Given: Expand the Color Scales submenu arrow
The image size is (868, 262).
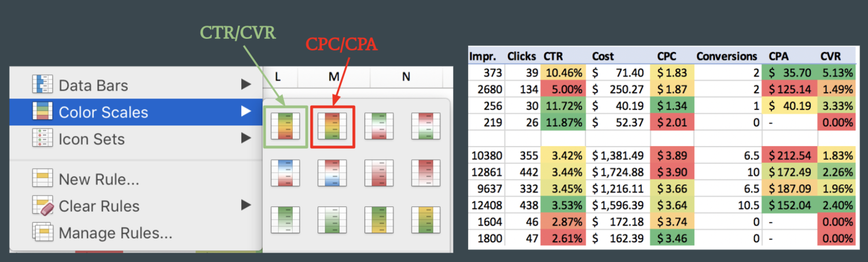Looking at the screenshot, I should pyautogui.click(x=246, y=111).
